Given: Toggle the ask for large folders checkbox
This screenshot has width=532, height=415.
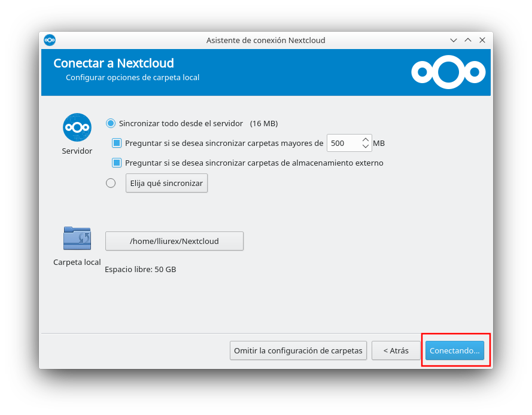Looking at the screenshot, I should (117, 144).
